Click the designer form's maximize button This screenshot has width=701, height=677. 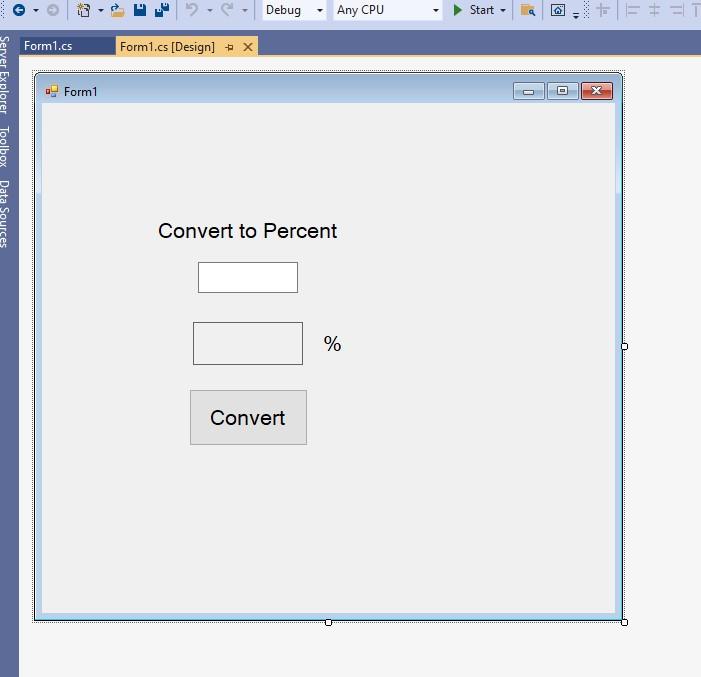click(x=562, y=91)
